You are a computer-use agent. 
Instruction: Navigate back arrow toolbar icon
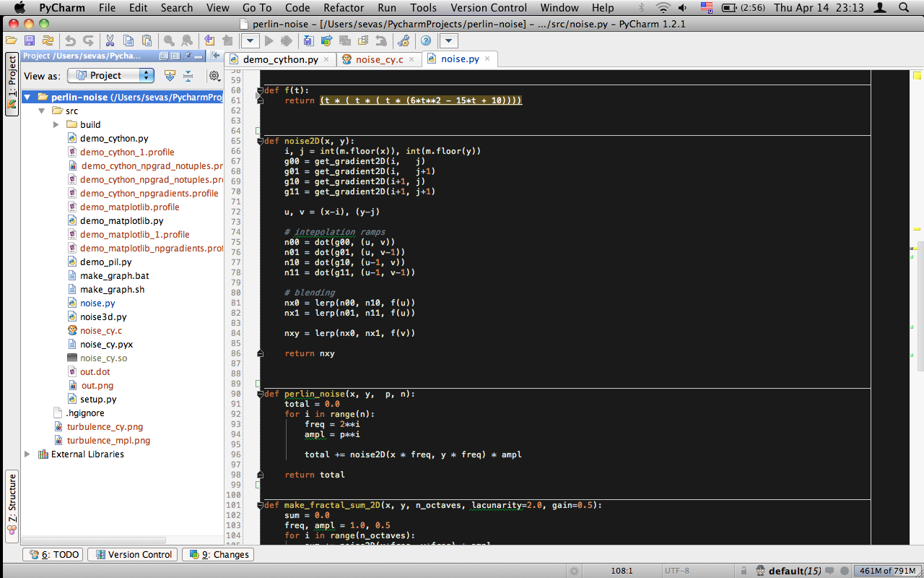(x=209, y=41)
